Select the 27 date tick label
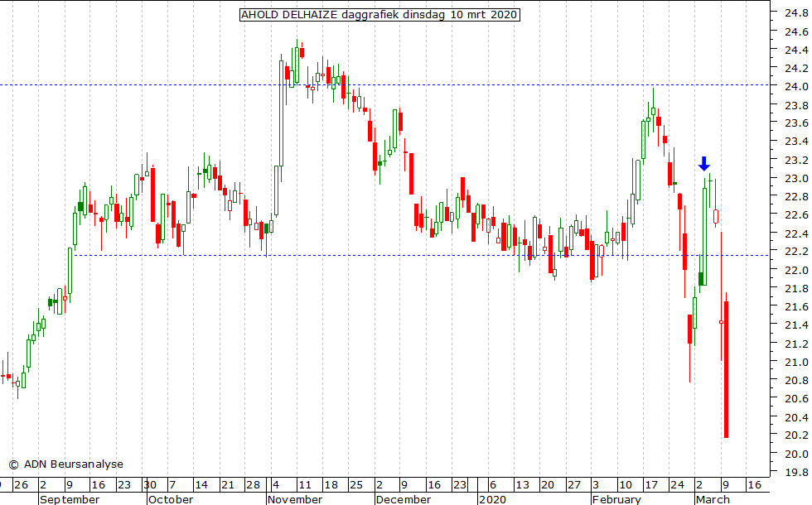This screenshot has height=505, width=812. pos(573,485)
